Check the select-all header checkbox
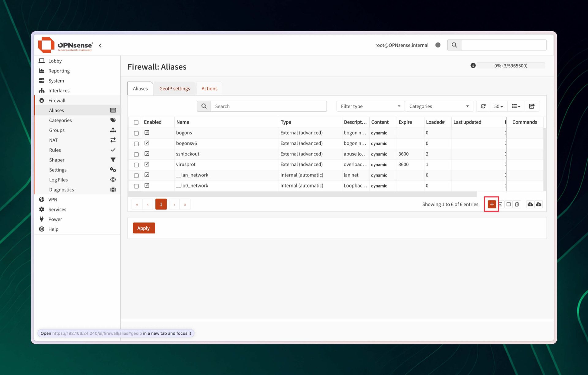The image size is (588, 375). pyautogui.click(x=136, y=122)
